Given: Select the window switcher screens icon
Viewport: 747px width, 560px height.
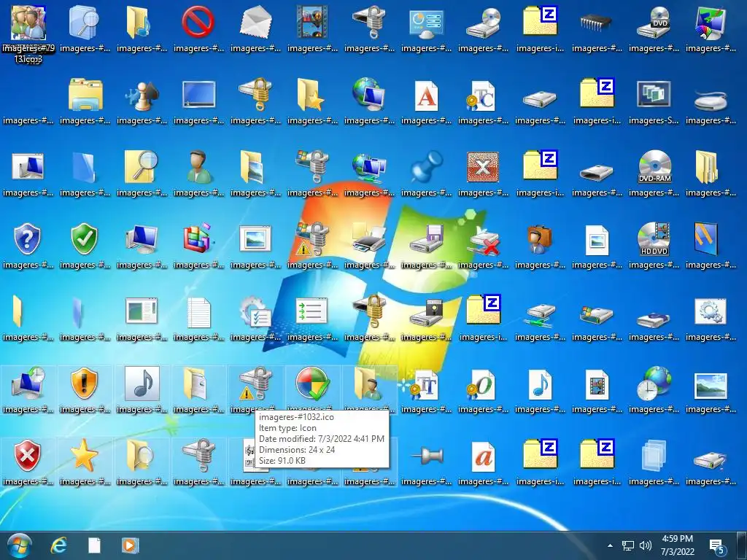Looking at the screenshot, I should (x=654, y=94).
